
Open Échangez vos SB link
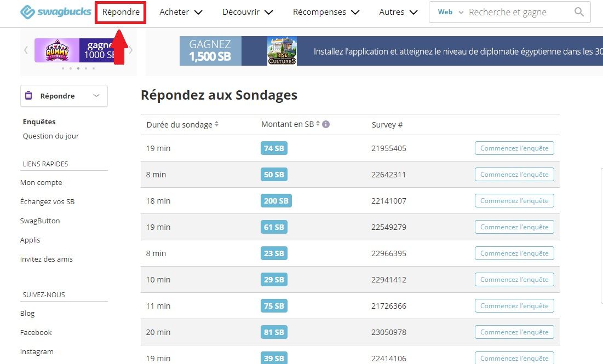click(x=47, y=202)
